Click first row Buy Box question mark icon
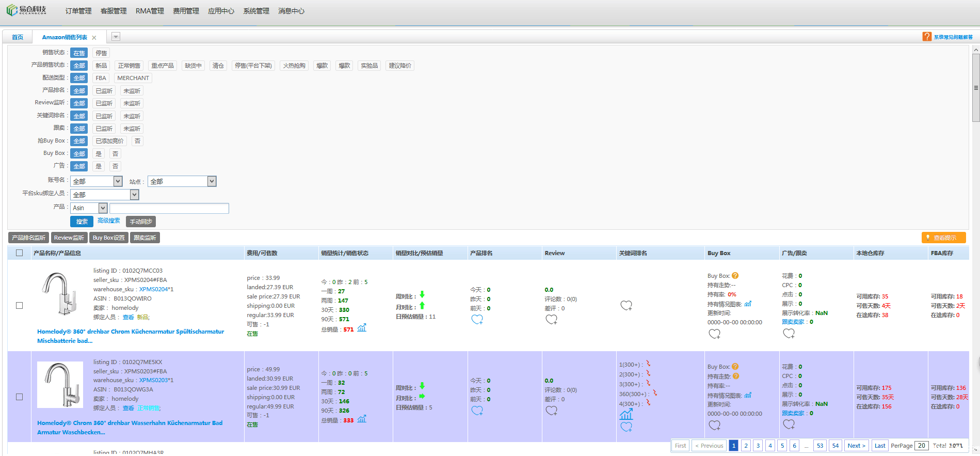The image size is (980, 456). tap(735, 276)
